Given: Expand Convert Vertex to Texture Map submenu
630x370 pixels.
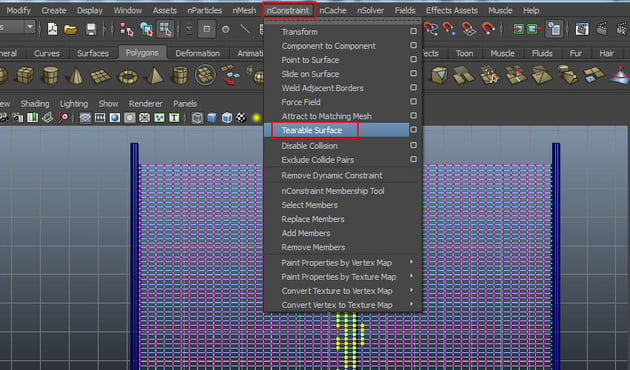Looking at the screenshot, I should (411, 305).
